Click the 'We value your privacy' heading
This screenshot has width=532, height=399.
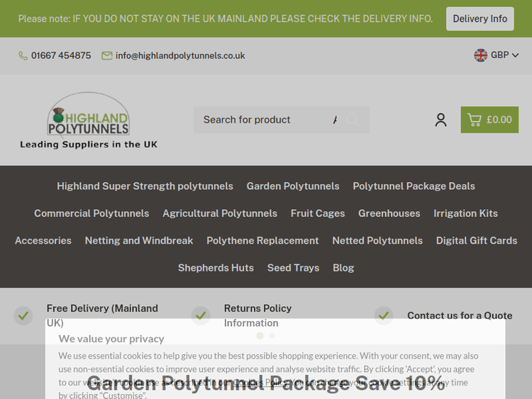111,339
